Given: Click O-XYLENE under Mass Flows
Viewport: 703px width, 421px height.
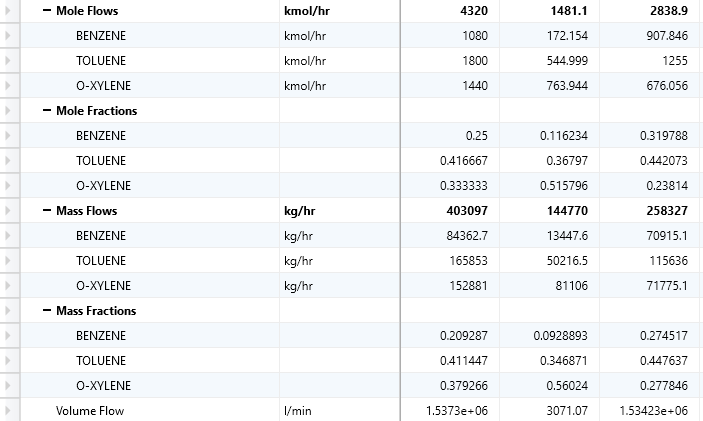Looking at the screenshot, I should [x=104, y=286].
